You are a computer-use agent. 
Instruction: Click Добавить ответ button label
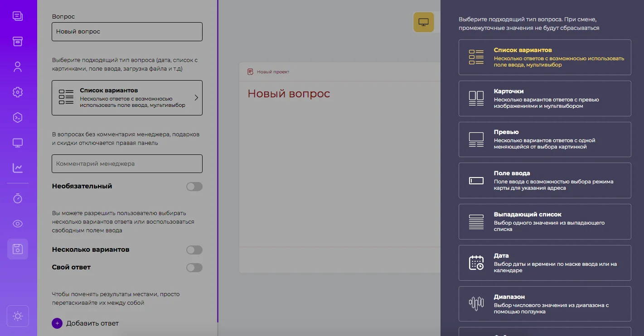click(x=92, y=323)
